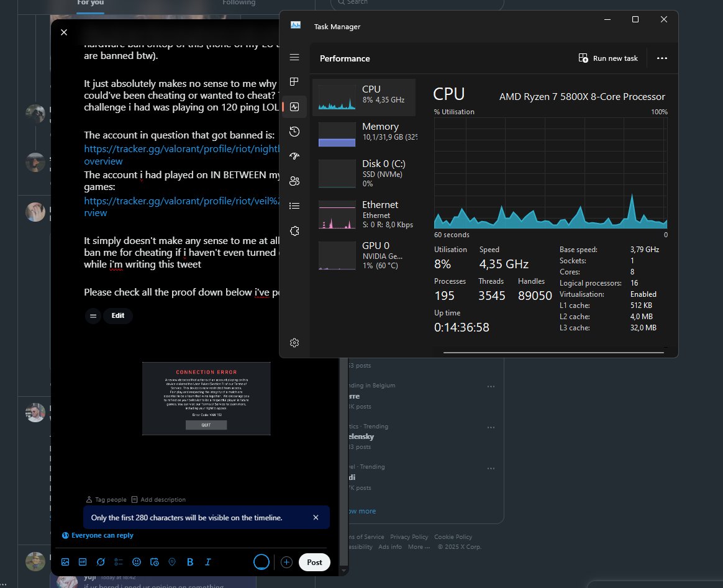Tag location with the pin icon
Screen dimensions: 723x588
pyautogui.click(x=172, y=562)
